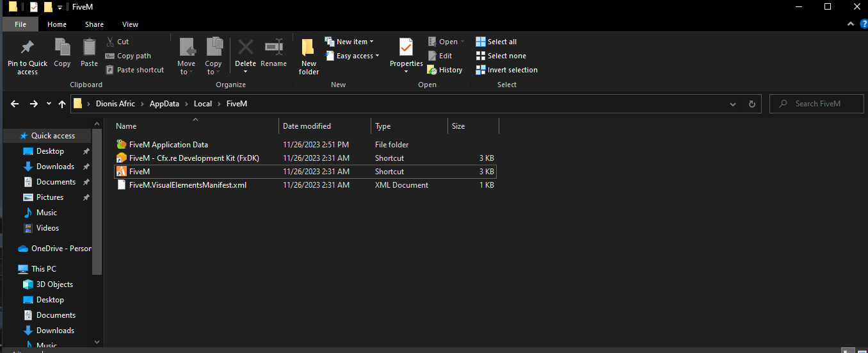The image size is (868, 353).
Task: Open Customize Quick Access Toolbar dropdown
Action: click(60, 7)
